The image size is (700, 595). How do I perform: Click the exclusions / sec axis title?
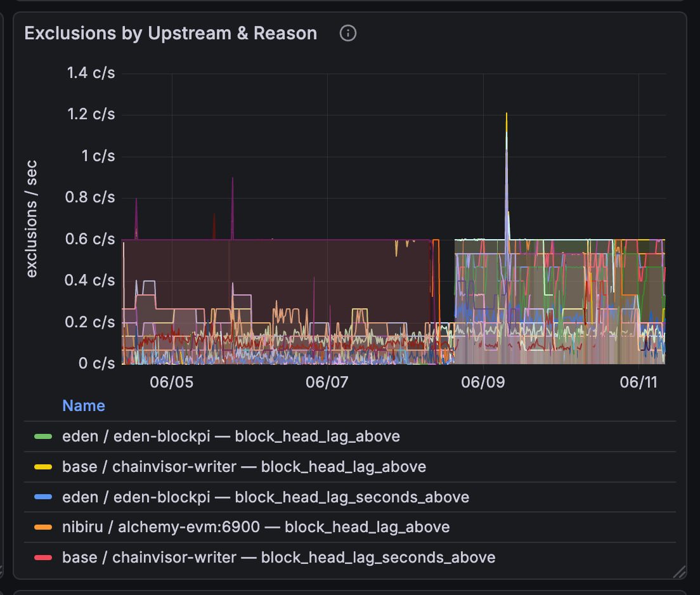[x=31, y=219]
